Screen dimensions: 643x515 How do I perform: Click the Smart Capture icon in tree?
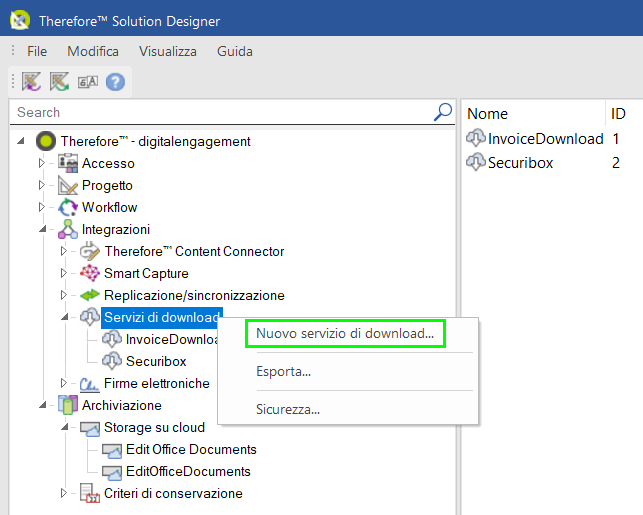pos(90,273)
